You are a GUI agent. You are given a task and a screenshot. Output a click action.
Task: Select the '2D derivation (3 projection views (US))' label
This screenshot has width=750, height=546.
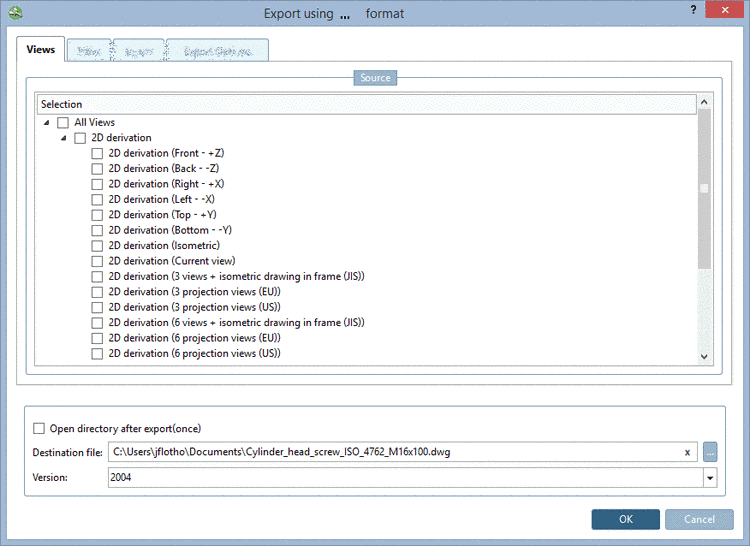[194, 307]
